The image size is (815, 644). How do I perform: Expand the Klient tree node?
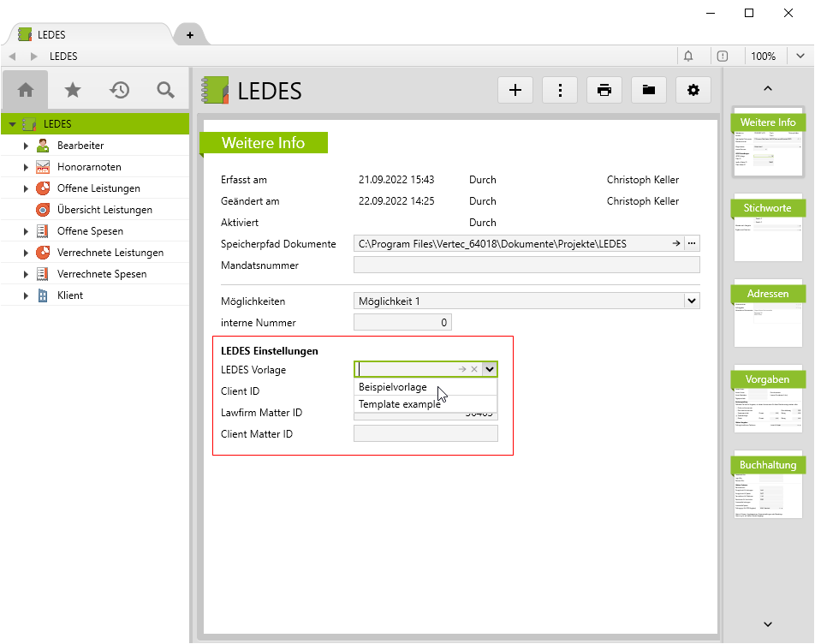coord(25,295)
